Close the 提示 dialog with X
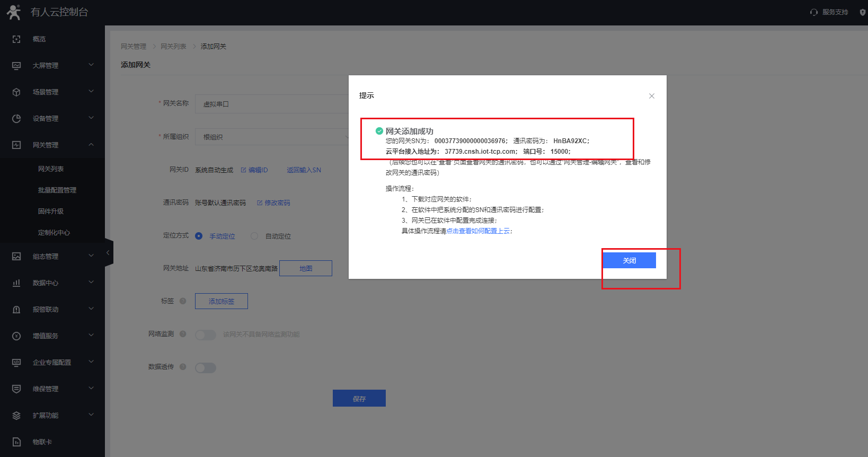Screen dimensions: 868x457 652,96
